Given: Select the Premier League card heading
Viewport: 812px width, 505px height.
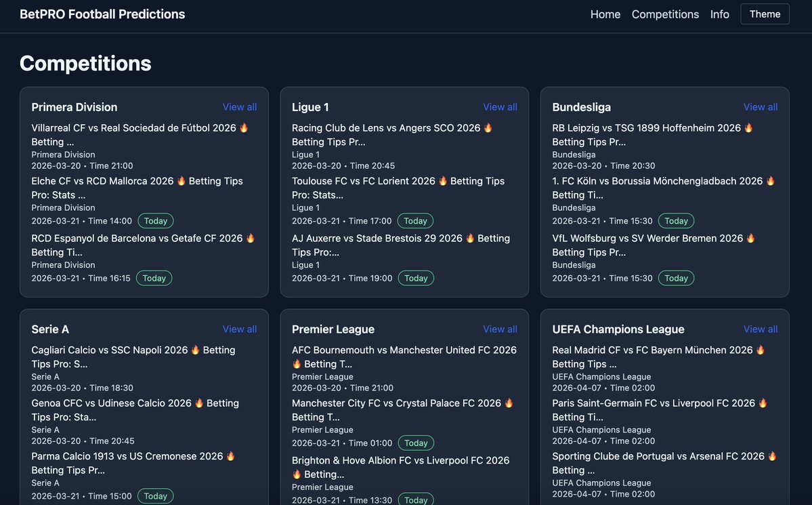Looking at the screenshot, I should click(333, 329).
